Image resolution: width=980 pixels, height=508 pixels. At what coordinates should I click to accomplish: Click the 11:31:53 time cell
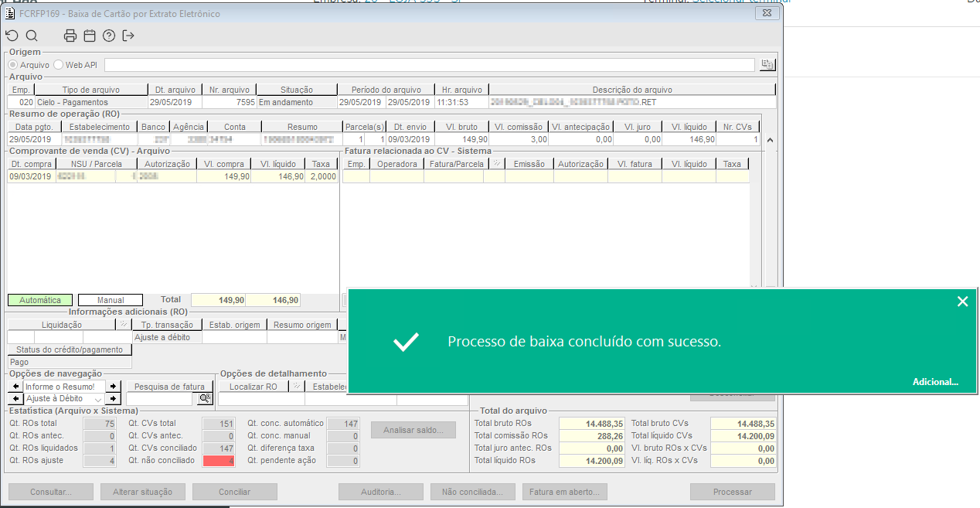[x=460, y=102]
